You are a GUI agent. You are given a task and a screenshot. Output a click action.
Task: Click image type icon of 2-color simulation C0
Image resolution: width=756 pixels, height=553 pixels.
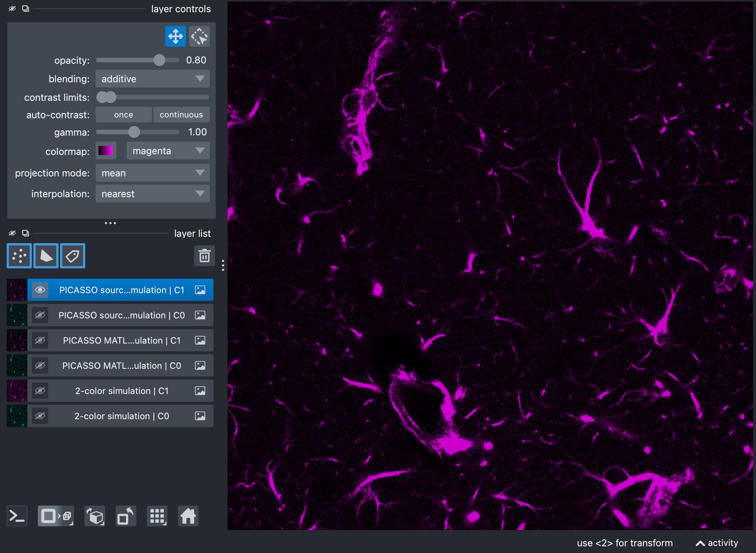click(x=200, y=416)
